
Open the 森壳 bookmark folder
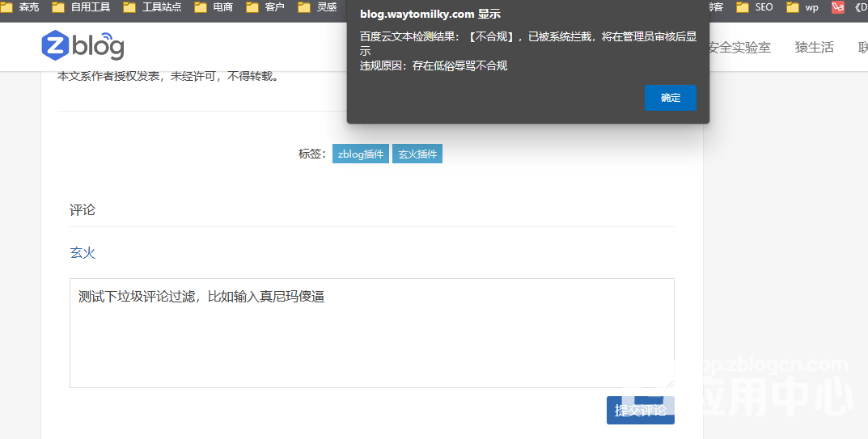pyautogui.click(x=22, y=7)
